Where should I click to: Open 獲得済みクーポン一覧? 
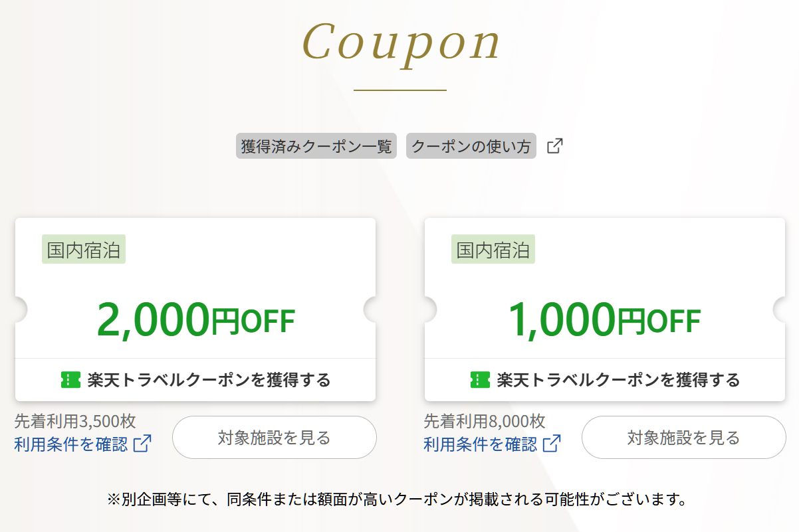coord(316,145)
